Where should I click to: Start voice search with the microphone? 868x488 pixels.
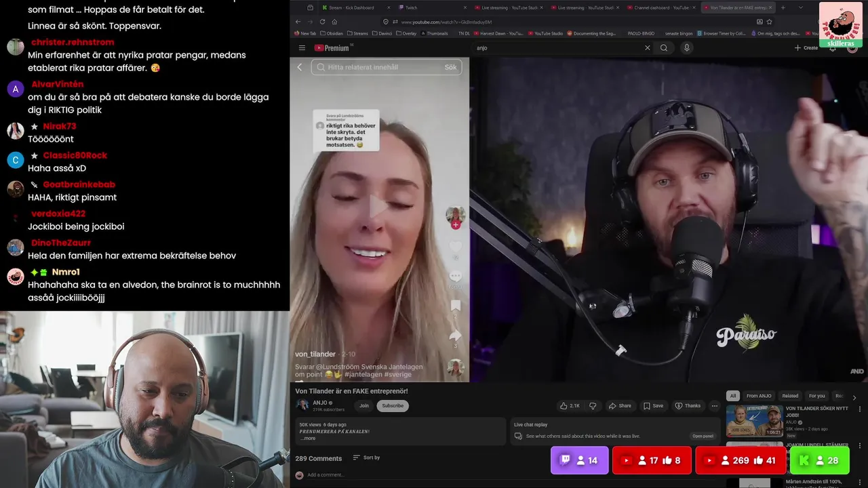point(686,48)
